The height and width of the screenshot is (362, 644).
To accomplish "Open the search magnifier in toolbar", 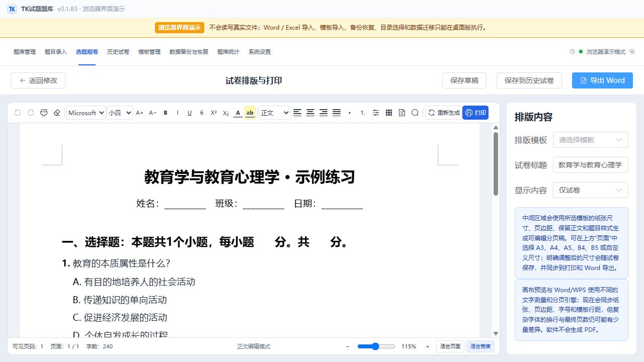I will tap(415, 113).
